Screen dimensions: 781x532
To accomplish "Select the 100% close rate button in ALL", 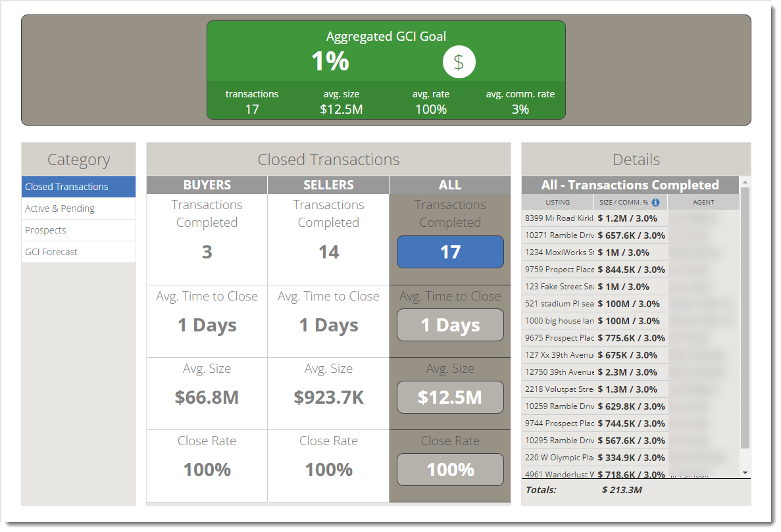I will [x=450, y=470].
